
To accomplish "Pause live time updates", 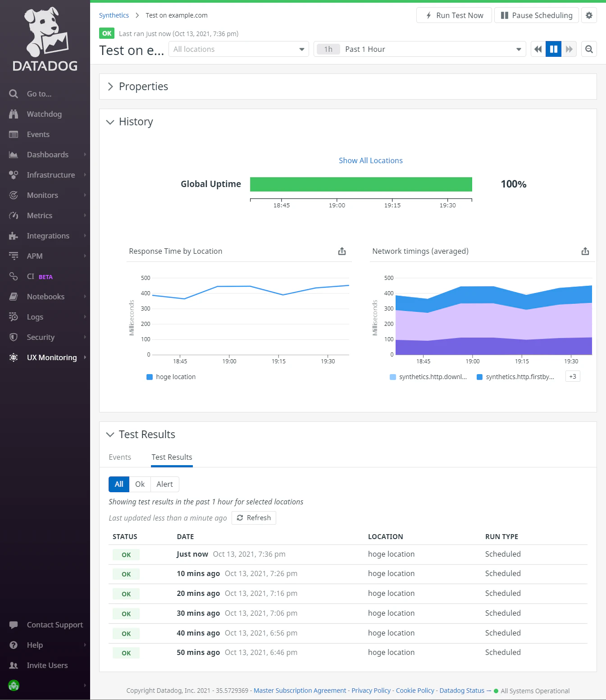I will pos(554,49).
